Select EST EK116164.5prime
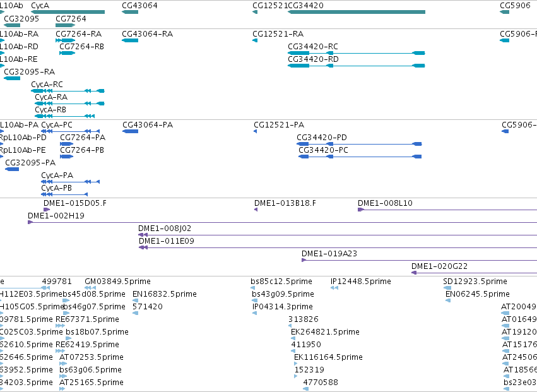The image size is (537, 392). pos(328,358)
